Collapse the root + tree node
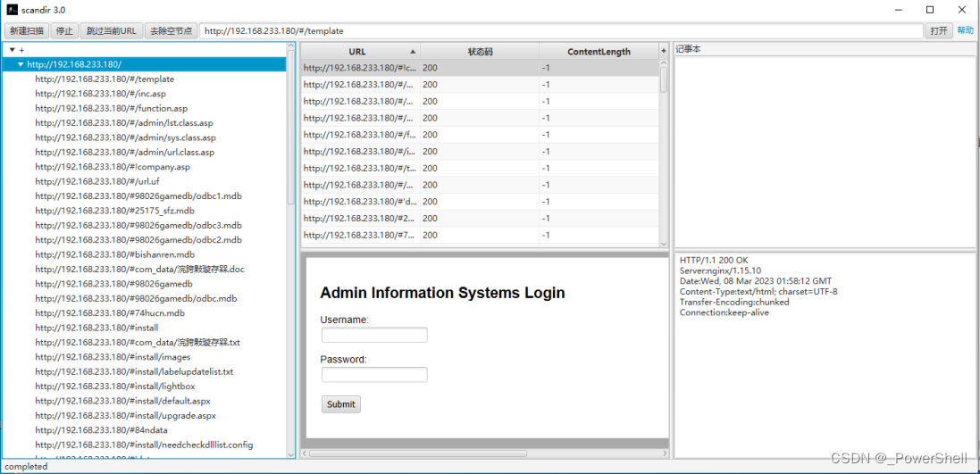Image resolution: width=980 pixels, height=474 pixels. coord(12,50)
